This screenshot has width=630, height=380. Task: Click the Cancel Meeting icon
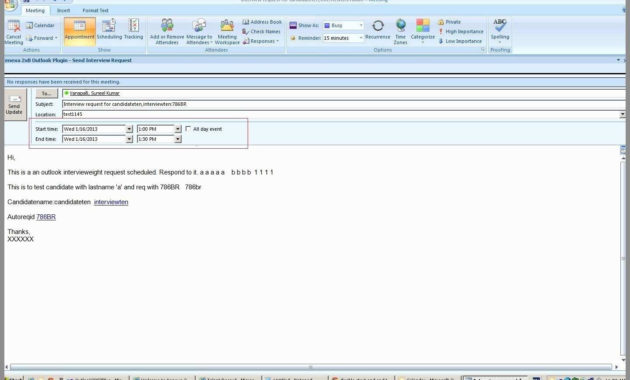(x=14, y=32)
